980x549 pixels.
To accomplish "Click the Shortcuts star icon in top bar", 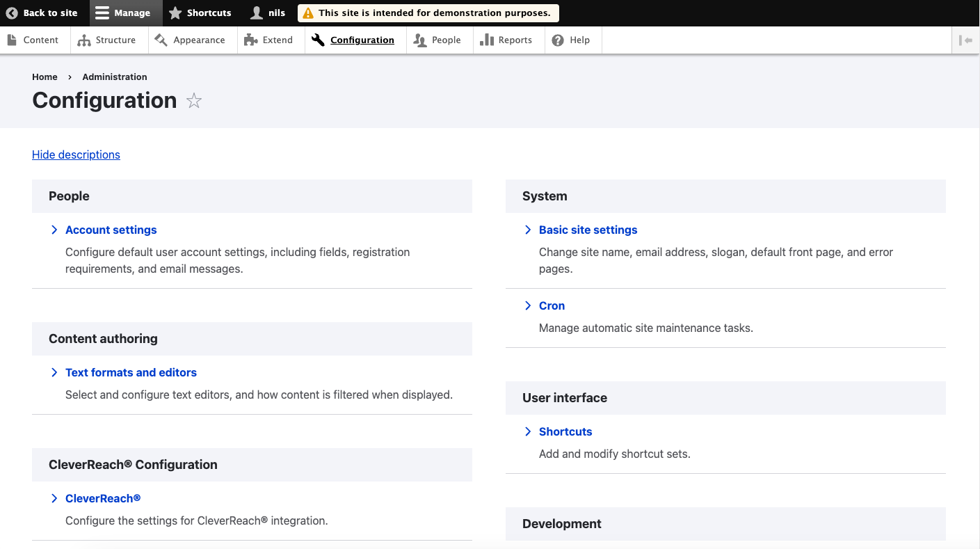I will 175,13.
